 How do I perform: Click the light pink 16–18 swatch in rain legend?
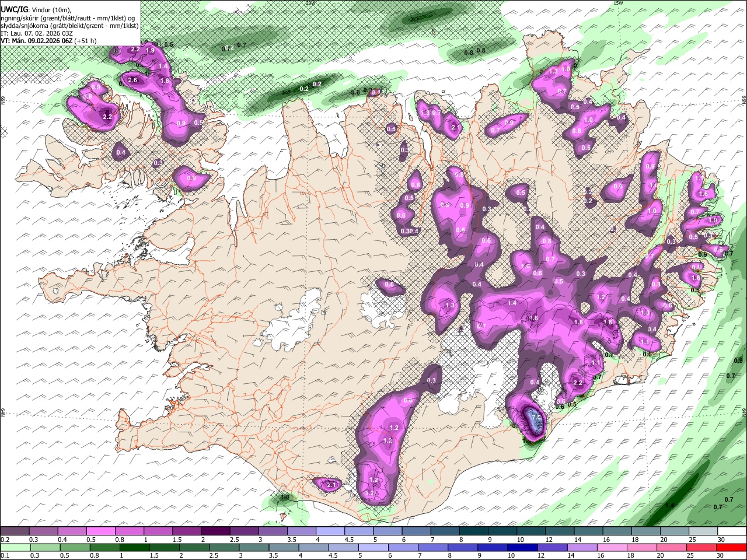click(613, 547)
